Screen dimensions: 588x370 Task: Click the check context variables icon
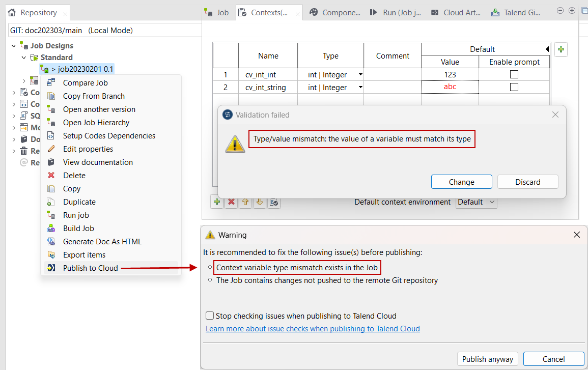pyautogui.click(x=274, y=202)
